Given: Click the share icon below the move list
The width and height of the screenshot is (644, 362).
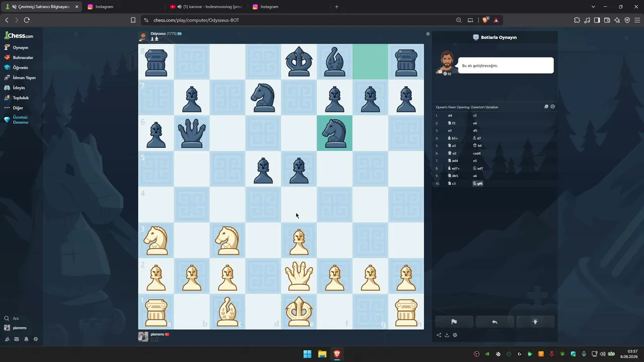Looking at the screenshot, I should pos(439,335).
